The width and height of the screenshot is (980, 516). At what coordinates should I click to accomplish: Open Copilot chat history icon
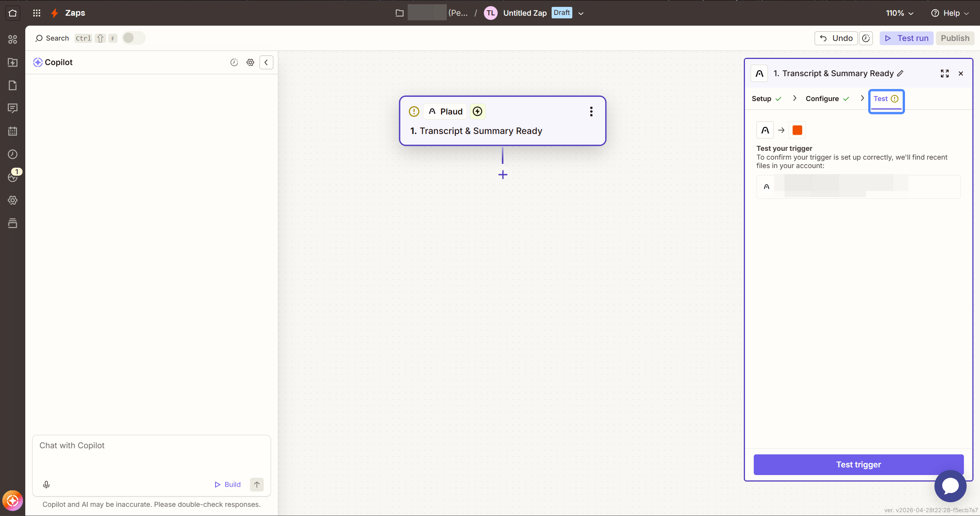click(x=234, y=62)
